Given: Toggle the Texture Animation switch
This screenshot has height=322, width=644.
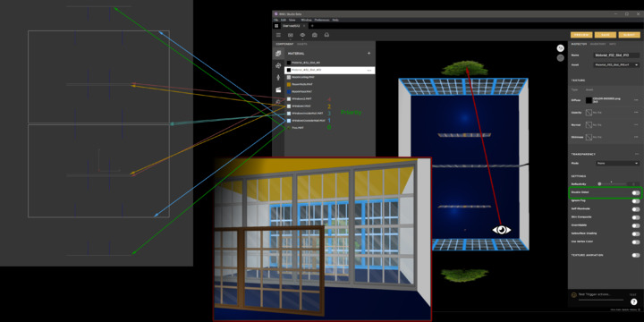Looking at the screenshot, I should click(636, 255).
